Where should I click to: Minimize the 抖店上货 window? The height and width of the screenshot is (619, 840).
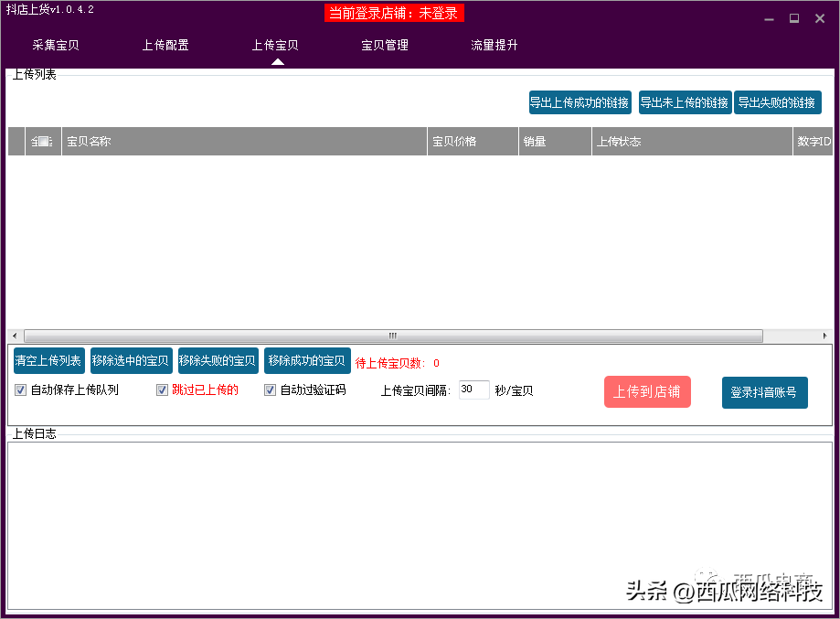pyautogui.click(x=770, y=19)
